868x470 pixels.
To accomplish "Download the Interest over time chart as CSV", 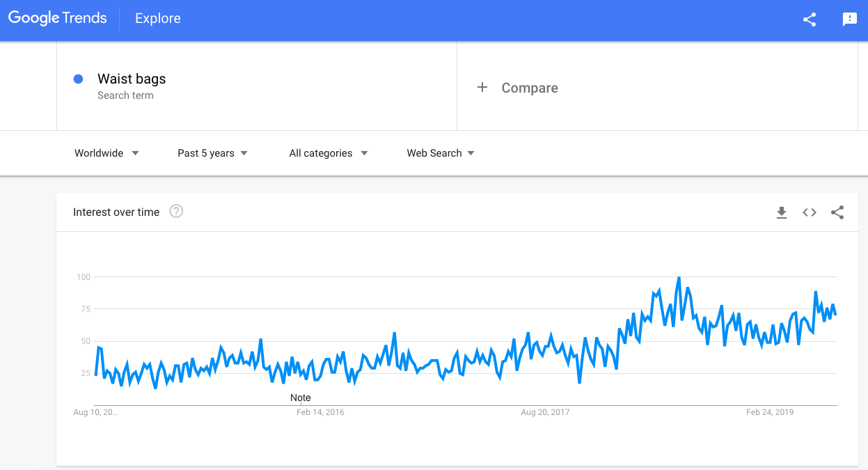I will pyautogui.click(x=782, y=212).
